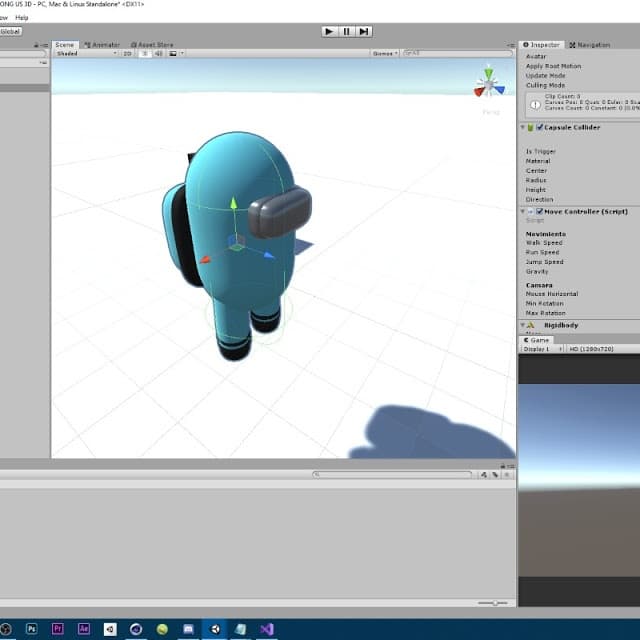Image resolution: width=640 pixels, height=640 pixels.
Task: Collapse the Capsule Collider component
Action: [522, 127]
